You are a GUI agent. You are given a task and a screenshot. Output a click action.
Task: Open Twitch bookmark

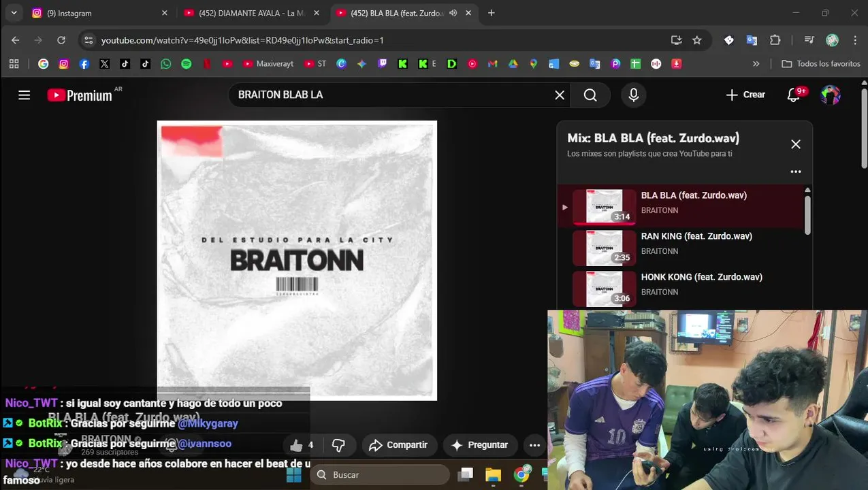[x=383, y=64]
